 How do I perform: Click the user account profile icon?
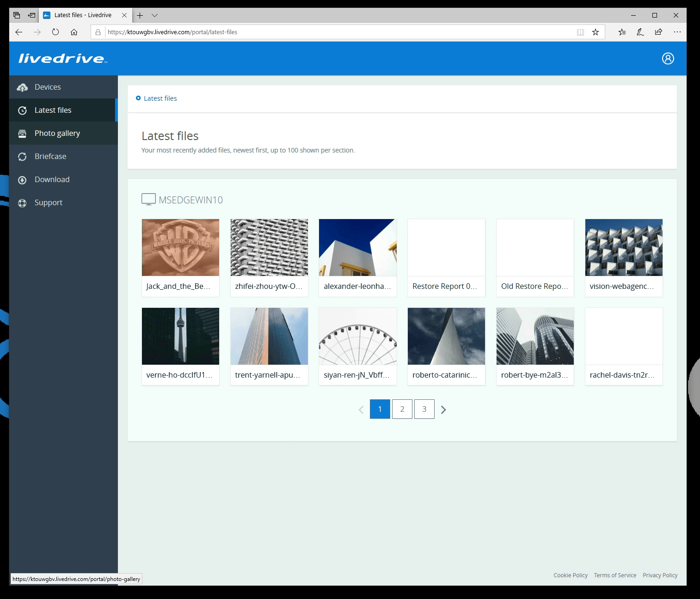[x=668, y=58]
